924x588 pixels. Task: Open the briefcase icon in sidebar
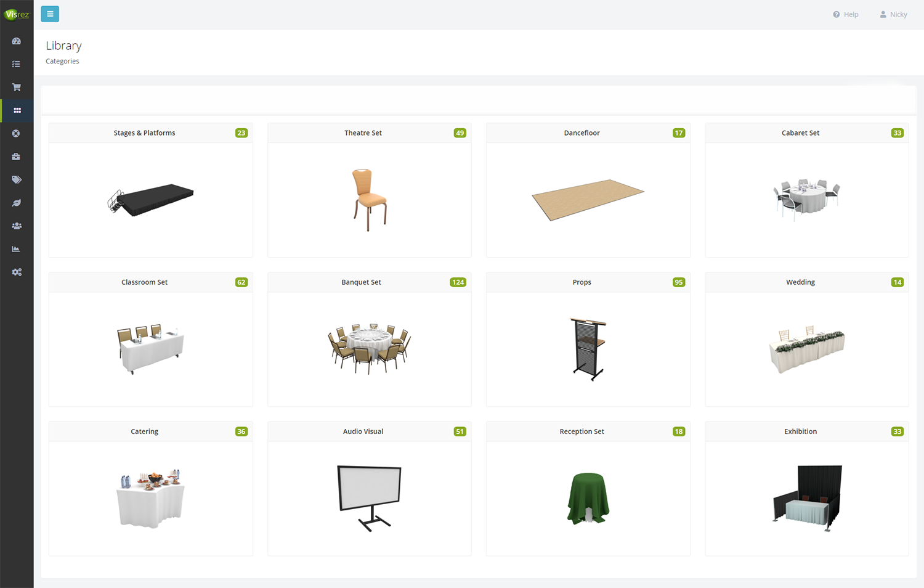coord(17,157)
